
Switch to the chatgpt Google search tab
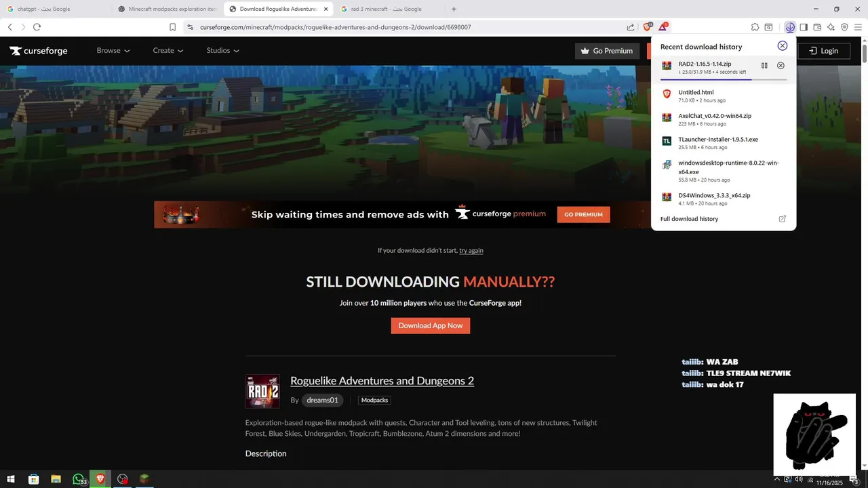click(56, 9)
